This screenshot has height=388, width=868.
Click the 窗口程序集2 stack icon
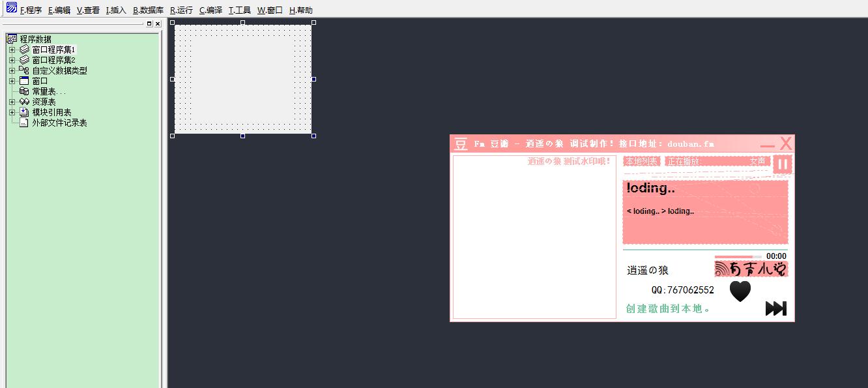(x=24, y=60)
